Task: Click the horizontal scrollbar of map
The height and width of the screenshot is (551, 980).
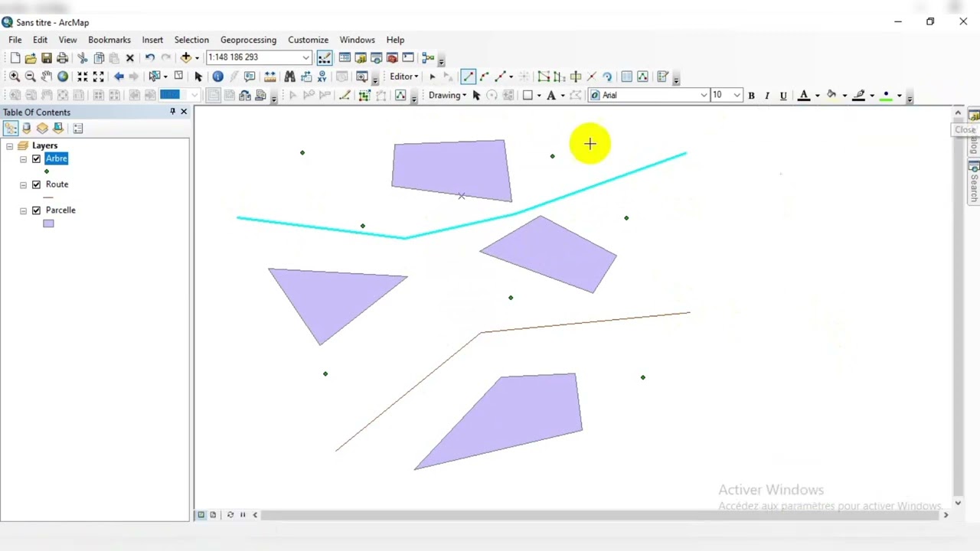Action: pos(599,515)
